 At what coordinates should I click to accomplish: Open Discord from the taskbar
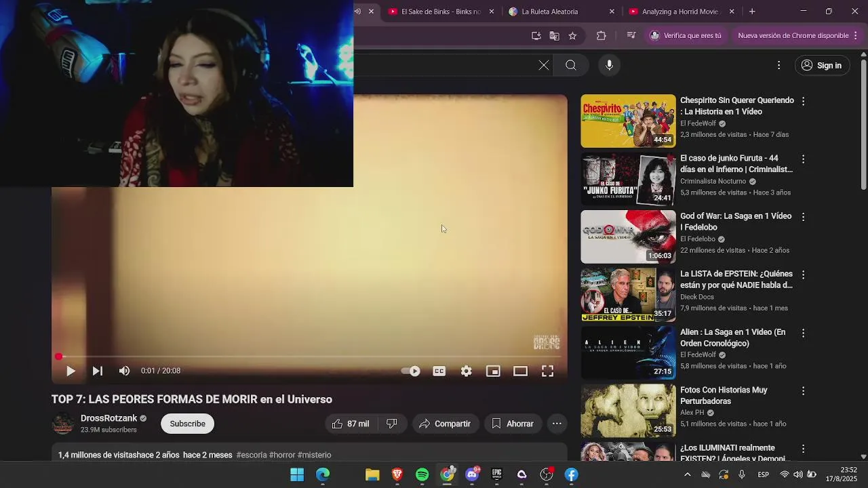point(472,474)
